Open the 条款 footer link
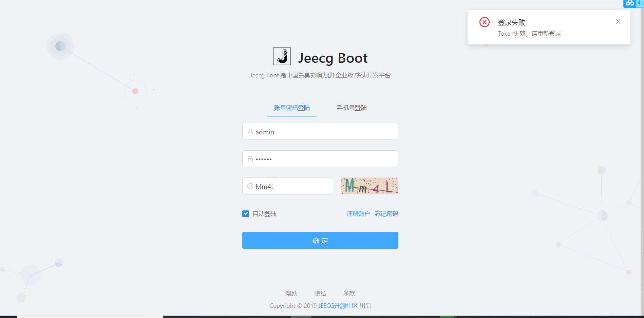The image size is (644, 318). point(349,293)
